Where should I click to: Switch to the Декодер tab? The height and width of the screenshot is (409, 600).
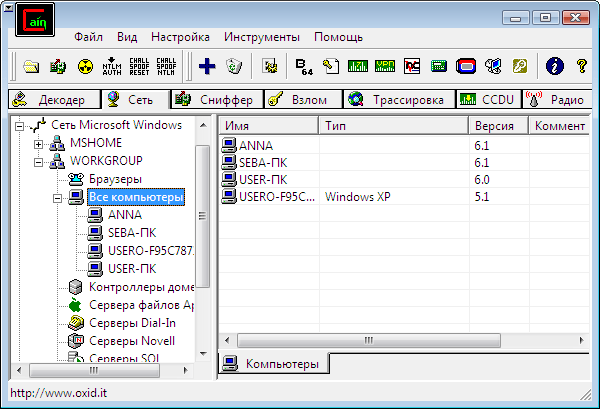click(x=54, y=99)
